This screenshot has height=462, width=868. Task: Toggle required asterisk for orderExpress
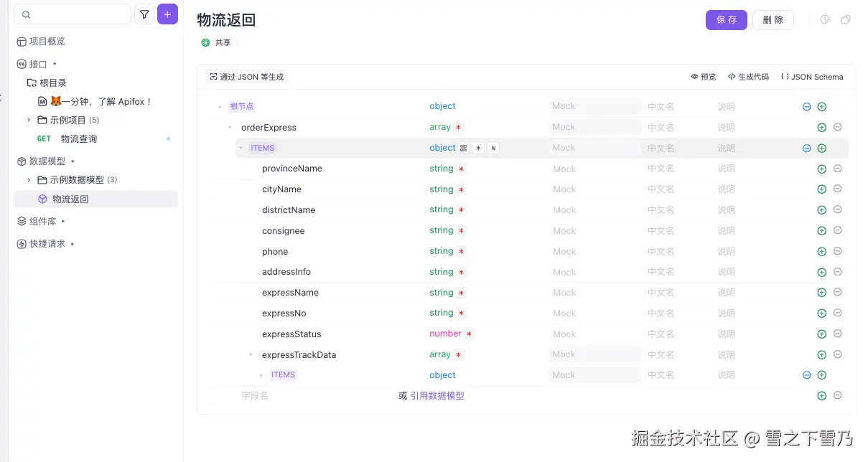[459, 127]
